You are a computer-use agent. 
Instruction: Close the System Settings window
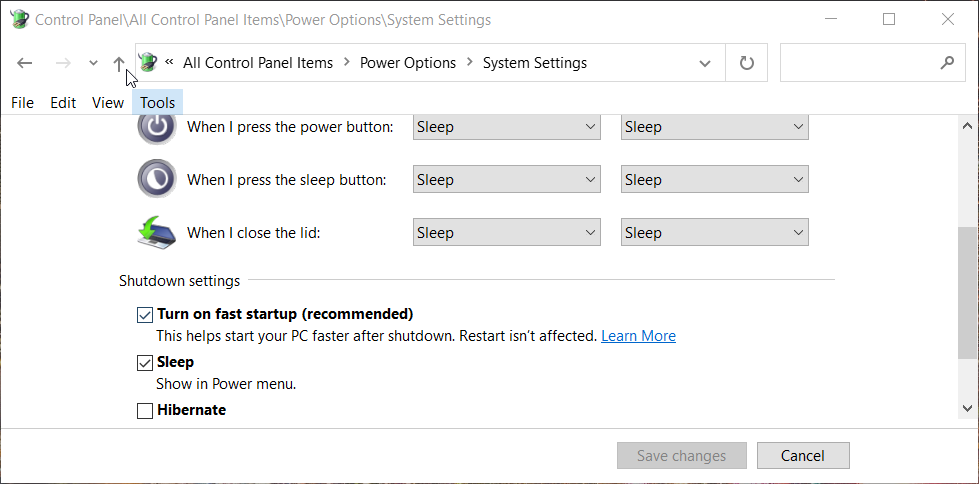948,19
